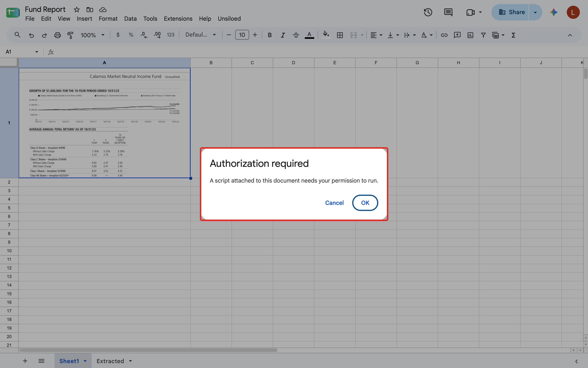Open the comments panel icon
Screen dimensions: 588x368
(x=448, y=12)
